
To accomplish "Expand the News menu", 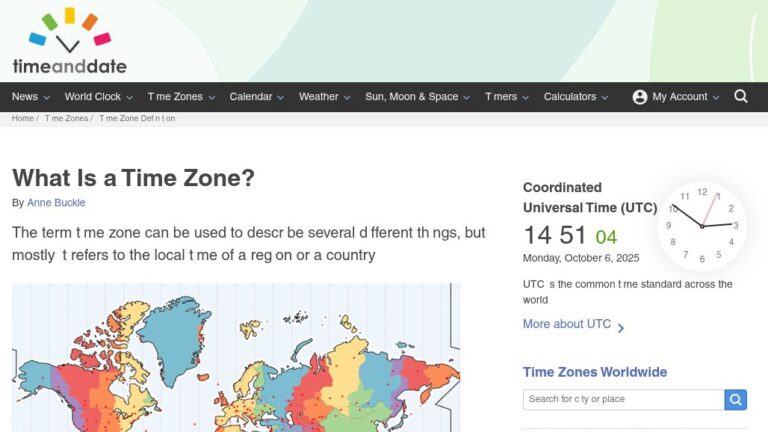I will (30, 97).
